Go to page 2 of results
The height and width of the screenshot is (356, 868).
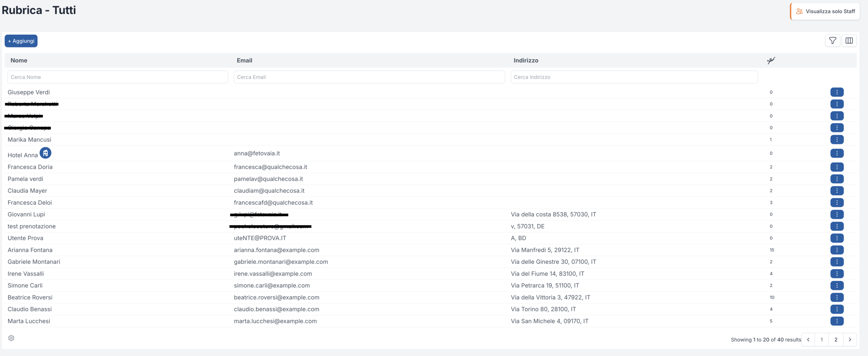[836, 340]
